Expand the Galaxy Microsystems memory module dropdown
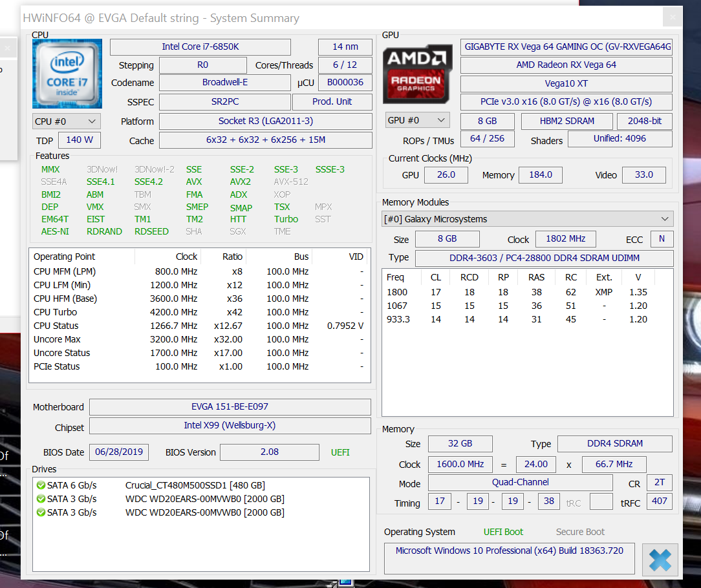The height and width of the screenshot is (588, 701). 528,219
